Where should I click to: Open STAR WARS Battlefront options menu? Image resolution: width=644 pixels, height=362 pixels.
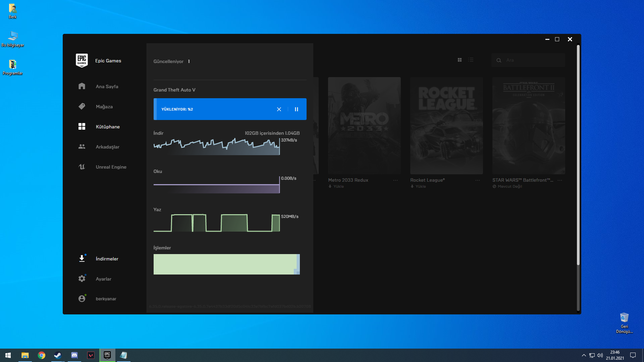click(560, 180)
